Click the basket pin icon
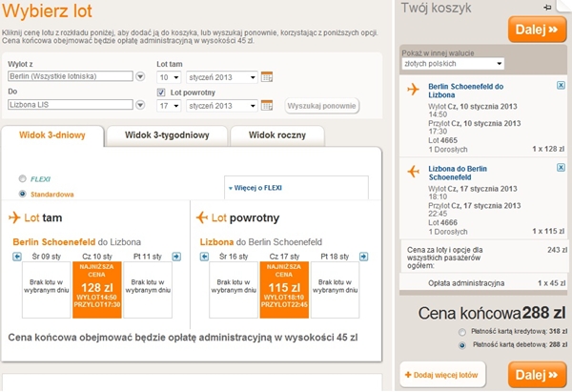Viewport: 572px width, 392px height. (x=547, y=7)
